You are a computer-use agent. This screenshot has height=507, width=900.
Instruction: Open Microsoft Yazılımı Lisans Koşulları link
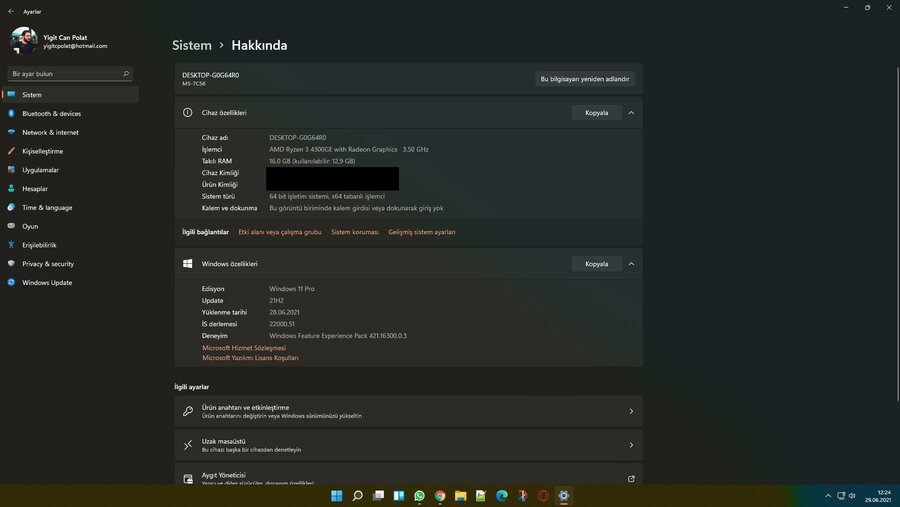click(x=250, y=358)
